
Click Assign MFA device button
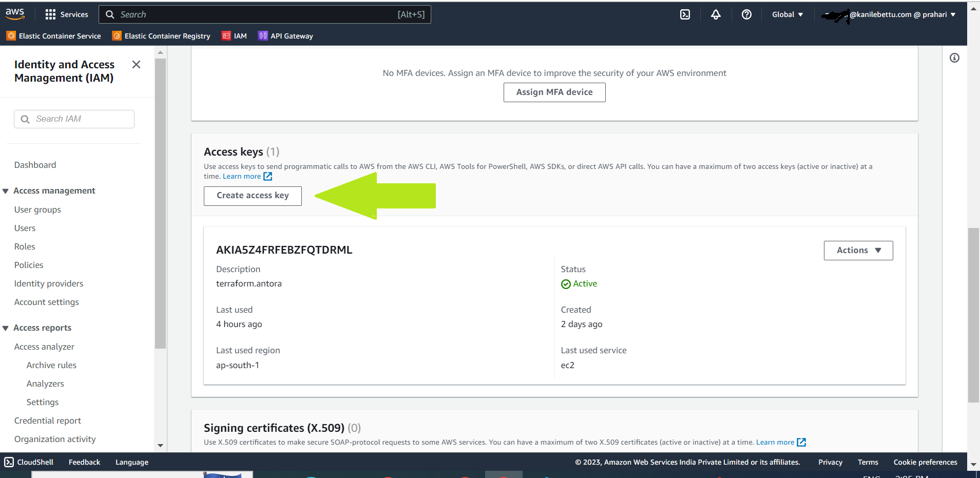coord(554,92)
